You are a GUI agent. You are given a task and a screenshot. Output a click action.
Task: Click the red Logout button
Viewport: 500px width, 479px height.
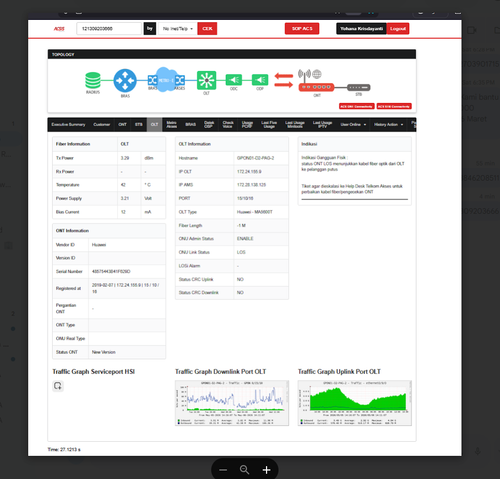pyautogui.click(x=398, y=29)
